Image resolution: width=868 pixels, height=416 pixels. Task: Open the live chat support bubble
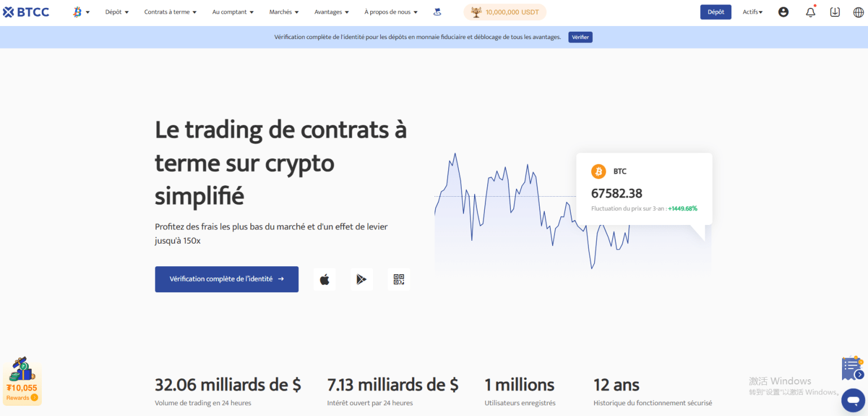tap(853, 400)
